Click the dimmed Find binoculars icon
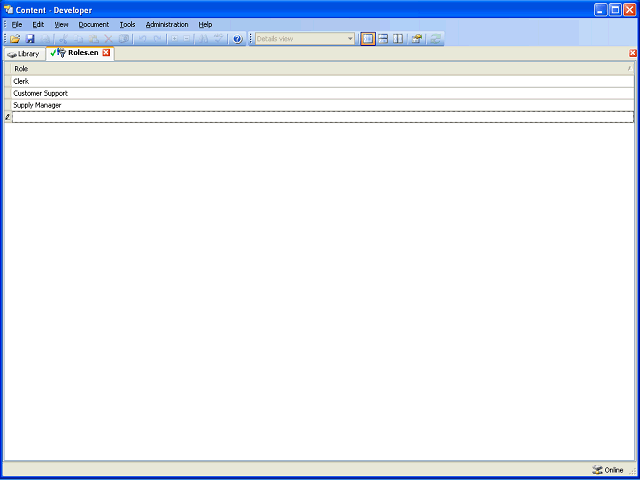640x480 pixels. coord(204,39)
